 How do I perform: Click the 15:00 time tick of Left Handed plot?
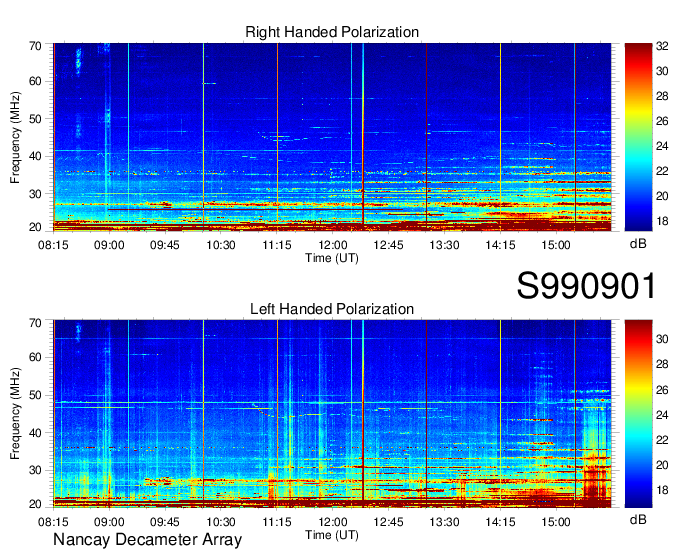point(556,522)
